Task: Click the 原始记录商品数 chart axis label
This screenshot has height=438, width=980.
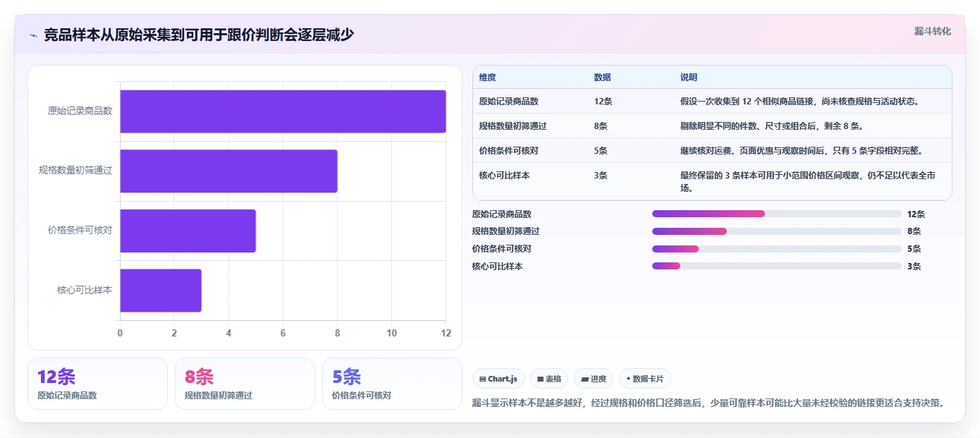Action: coord(80,111)
